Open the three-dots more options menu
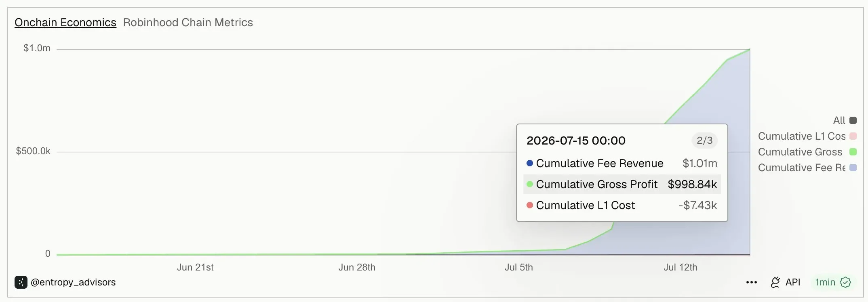This screenshot has height=302, width=868. (752, 282)
